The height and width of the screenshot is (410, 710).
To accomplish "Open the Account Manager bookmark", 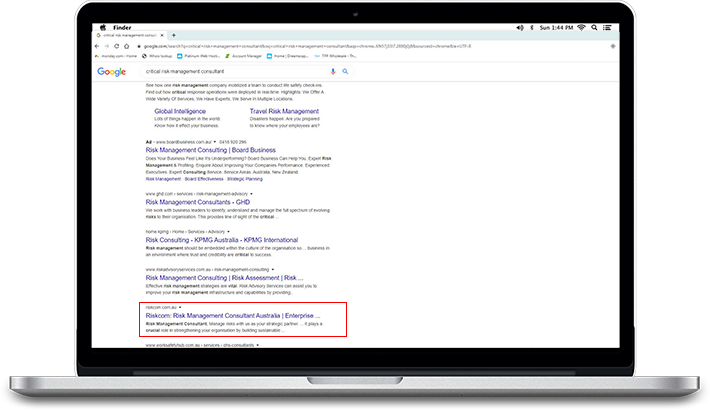I will click(x=244, y=56).
